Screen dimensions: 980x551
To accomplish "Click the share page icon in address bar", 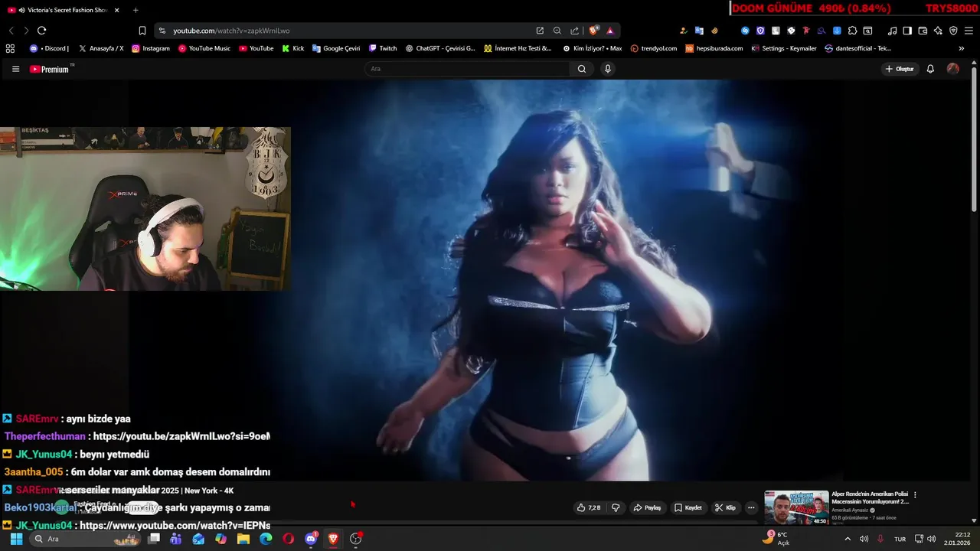I will pos(574,31).
